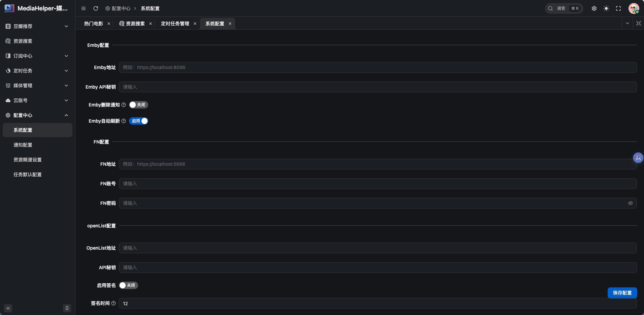Enable the Emby删除通知 switch

click(x=138, y=105)
